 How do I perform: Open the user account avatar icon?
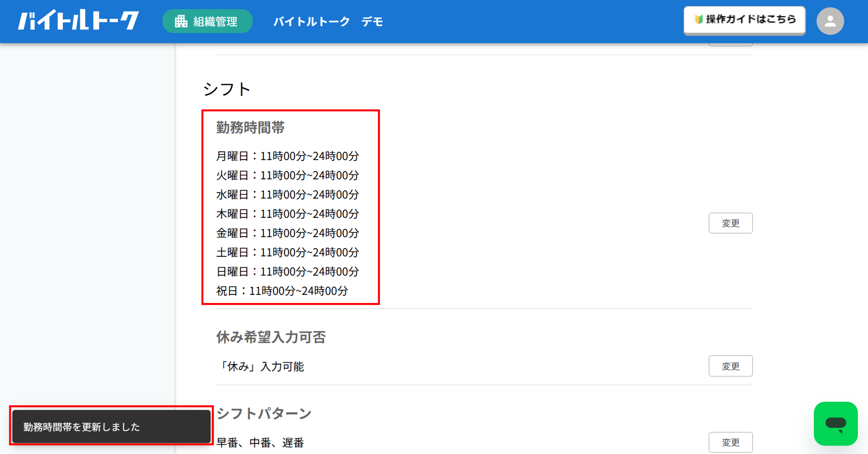830,21
